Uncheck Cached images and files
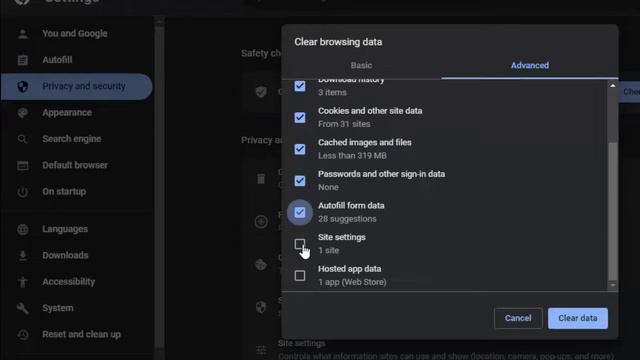This screenshot has height=360, width=640. tap(300, 149)
